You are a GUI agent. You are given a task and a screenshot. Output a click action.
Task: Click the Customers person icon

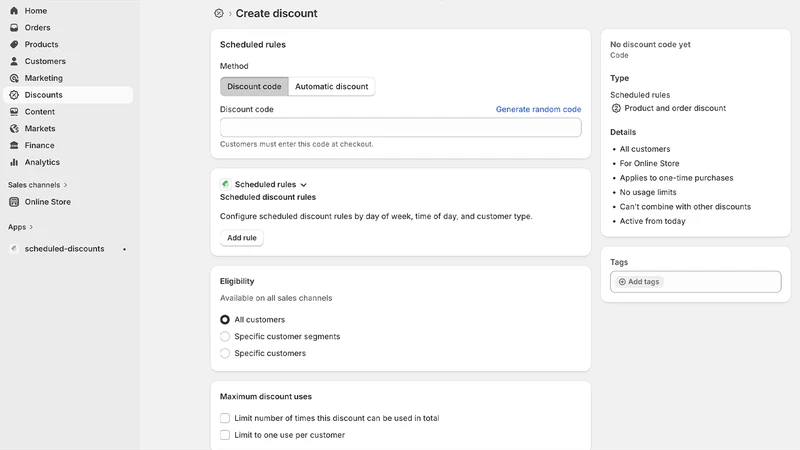click(14, 61)
